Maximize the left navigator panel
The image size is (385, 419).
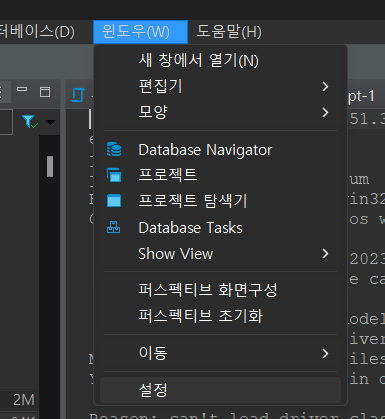coord(45,92)
